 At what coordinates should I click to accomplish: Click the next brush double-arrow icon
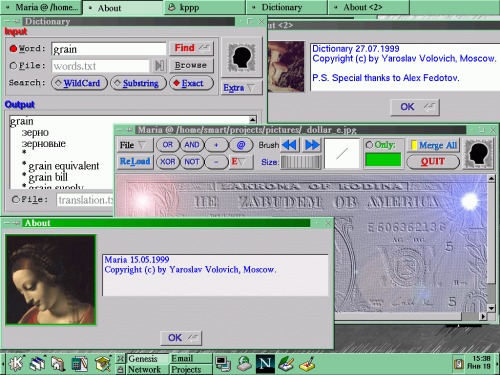[x=312, y=145]
